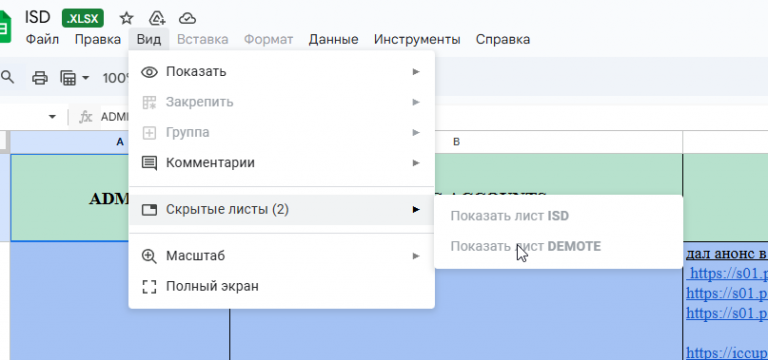The image size is (768, 360).
Task: Click the fx formula icon
Action: [x=86, y=117]
